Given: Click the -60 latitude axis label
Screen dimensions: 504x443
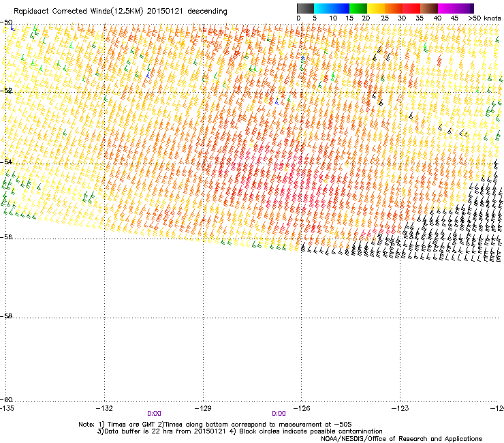Looking at the screenshot, I should tap(6, 399).
